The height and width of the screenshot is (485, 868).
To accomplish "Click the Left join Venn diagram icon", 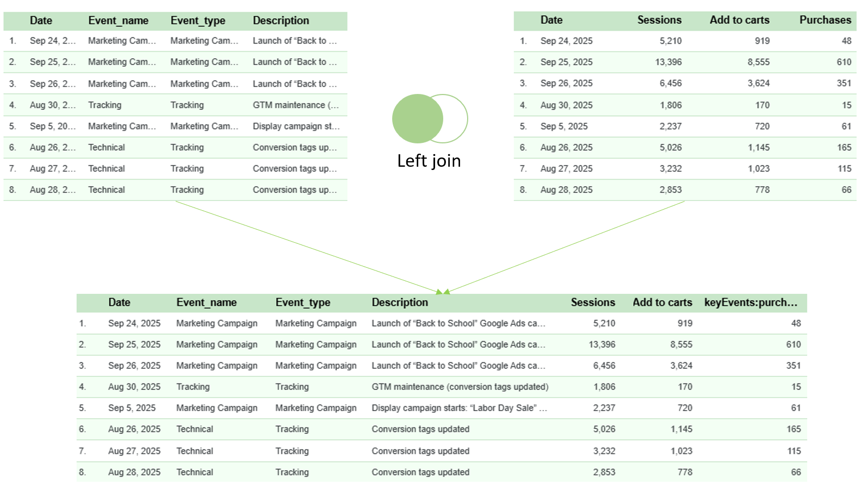I will tap(430, 118).
